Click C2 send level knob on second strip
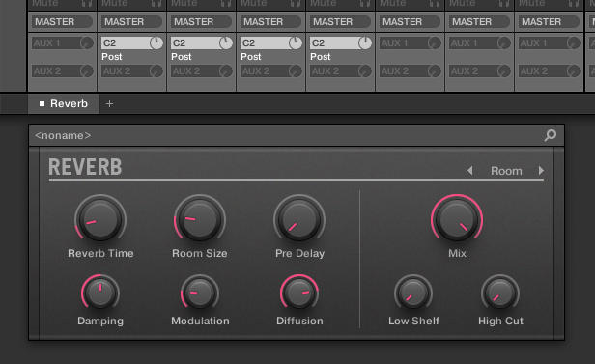 (156, 43)
